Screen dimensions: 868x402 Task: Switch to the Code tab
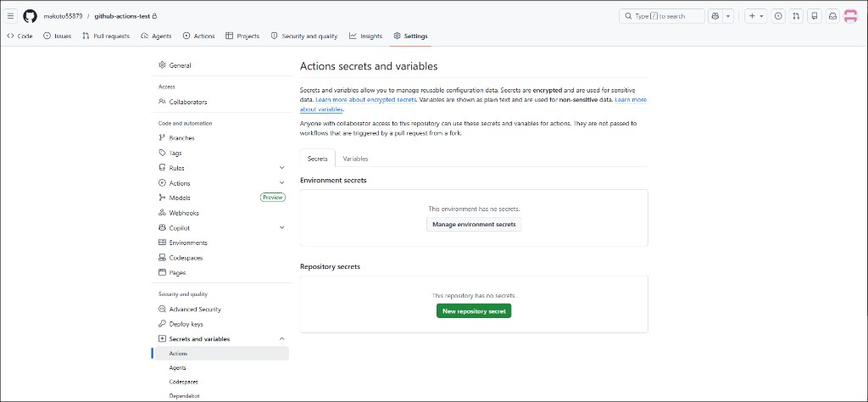pos(20,36)
